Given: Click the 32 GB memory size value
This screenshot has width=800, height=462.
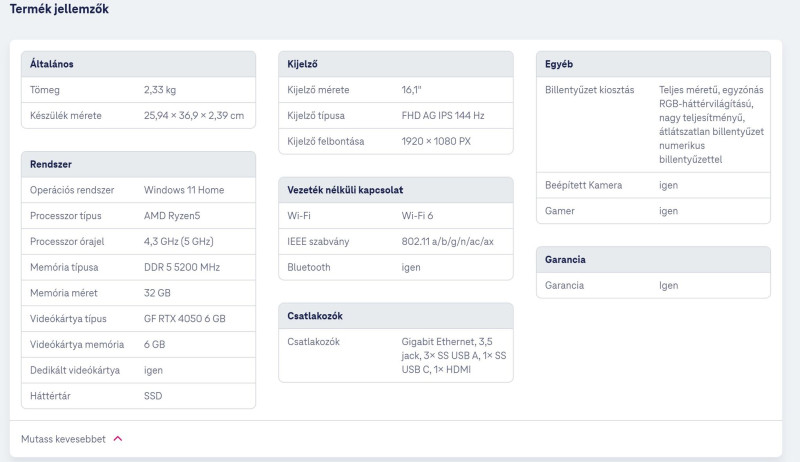Looking at the screenshot, I should (157, 293).
